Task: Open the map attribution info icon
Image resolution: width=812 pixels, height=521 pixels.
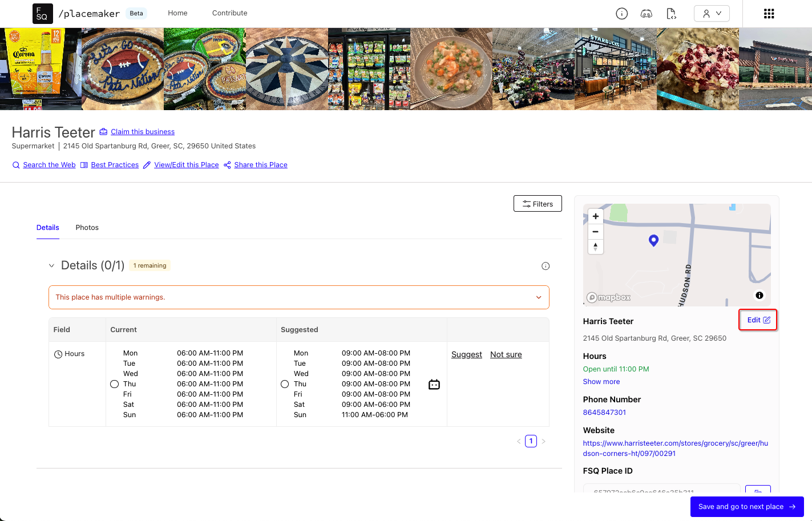Action: pos(760,296)
